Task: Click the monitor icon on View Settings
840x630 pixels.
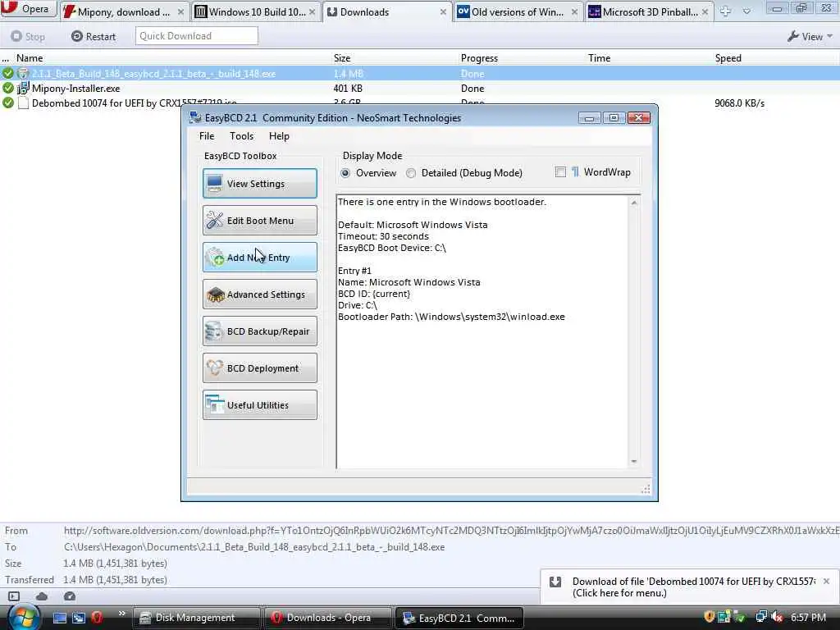Action: click(214, 183)
